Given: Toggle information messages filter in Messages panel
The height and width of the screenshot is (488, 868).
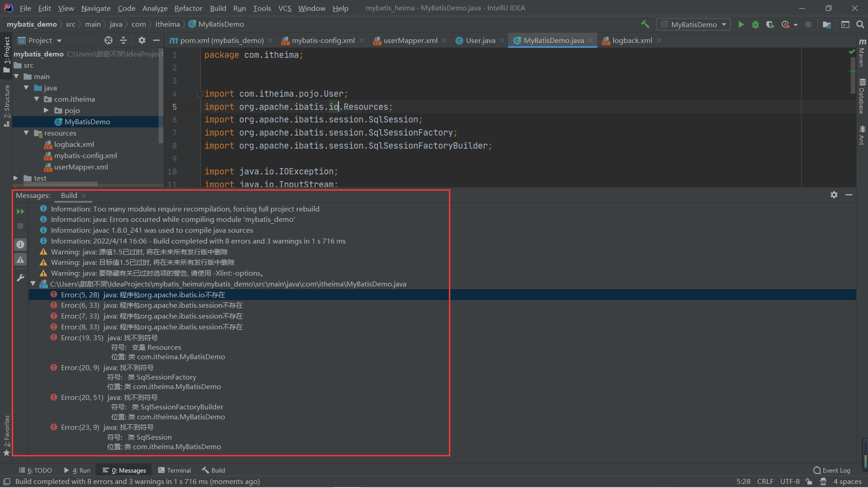Looking at the screenshot, I should point(20,244).
